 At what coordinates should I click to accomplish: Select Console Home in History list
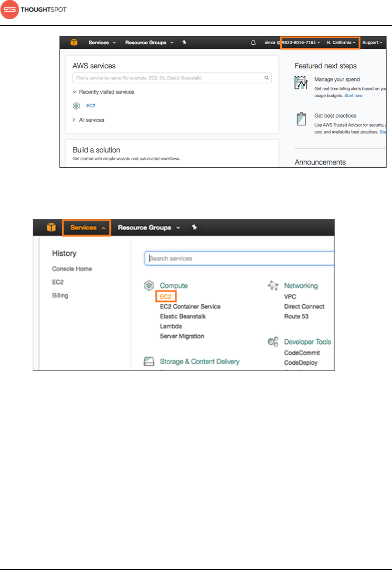pyautogui.click(x=72, y=269)
